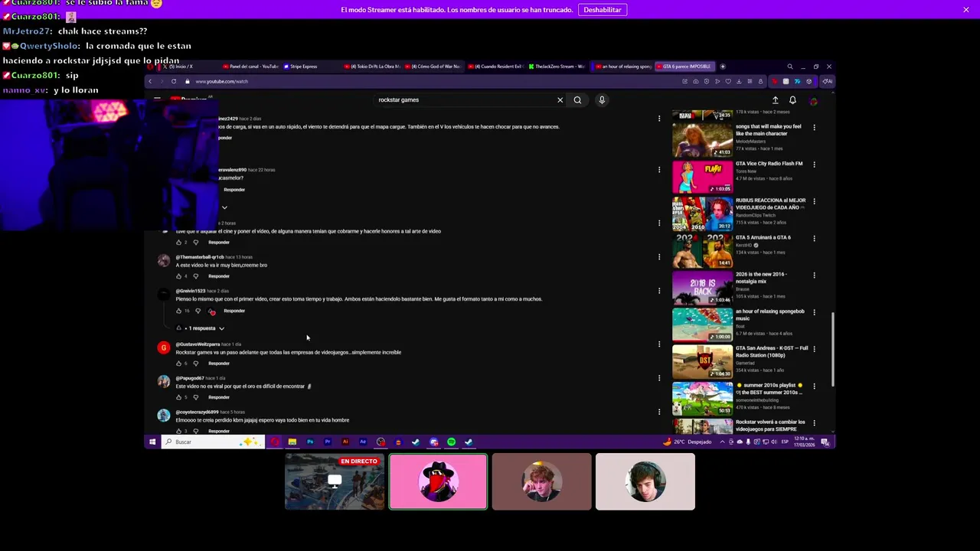Open Spotify from the taskbar

(451, 442)
